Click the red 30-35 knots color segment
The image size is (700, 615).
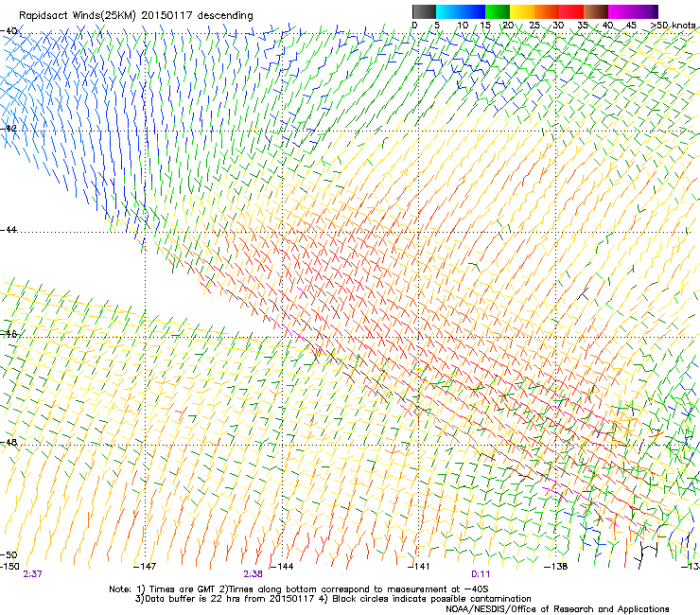coord(571,11)
